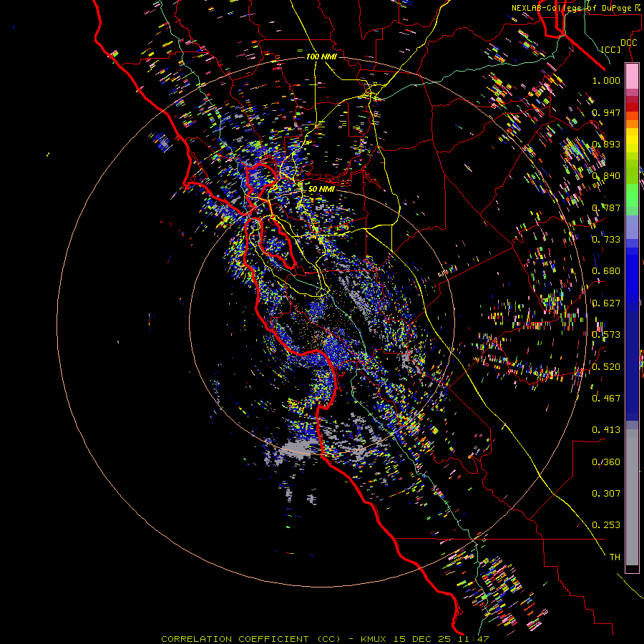This screenshot has width=644, height=644.
Task: Click the 0.680 scale value
Action: pyautogui.click(x=606, y=271)
